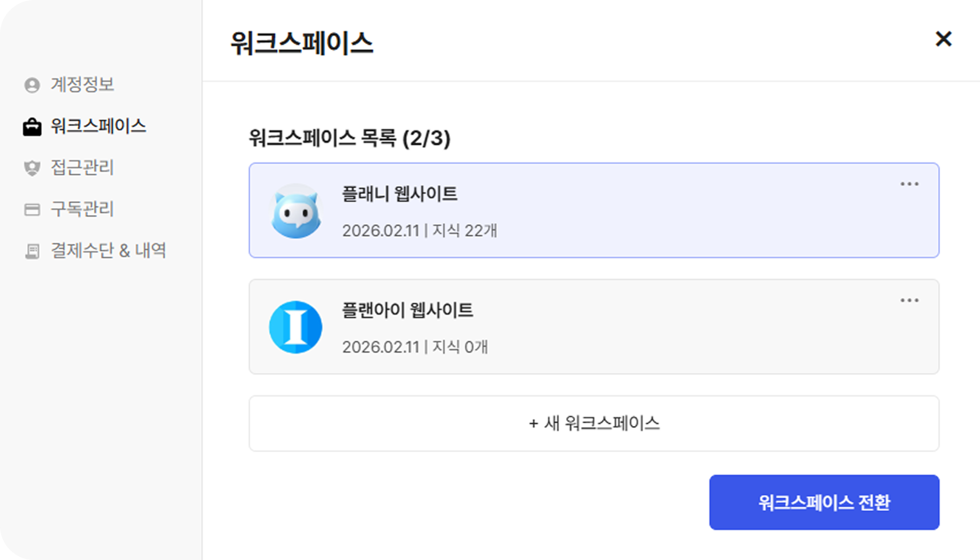Add a new workspace with 새 워크스페이스
The image size is (980, 560).
click(594, 423)
